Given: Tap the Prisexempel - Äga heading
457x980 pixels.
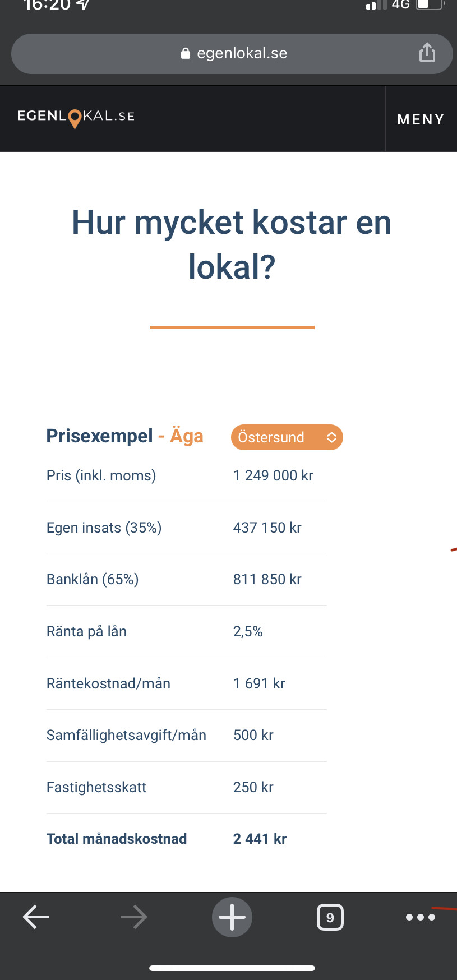Looking at the screenshot, I should pyautogui.click(x=124, y=436).
